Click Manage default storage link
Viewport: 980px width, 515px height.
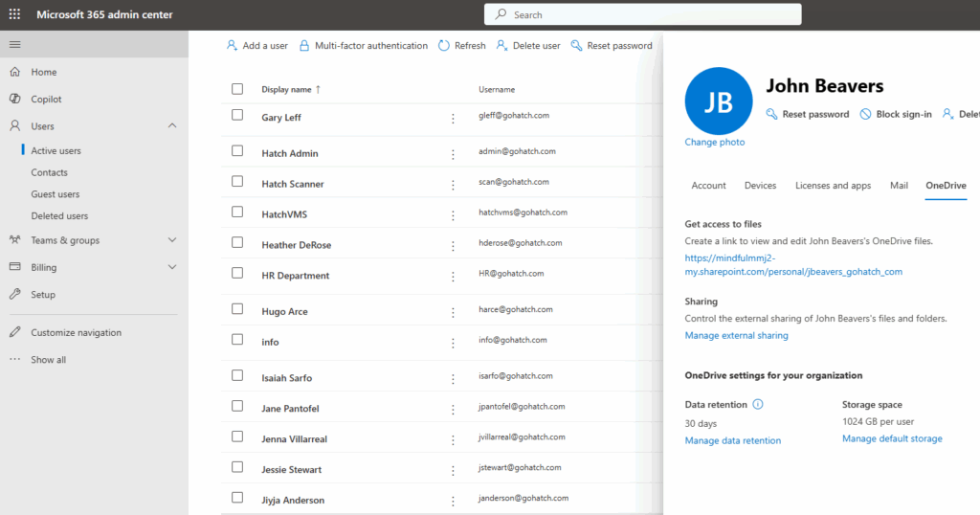point(892,438)
